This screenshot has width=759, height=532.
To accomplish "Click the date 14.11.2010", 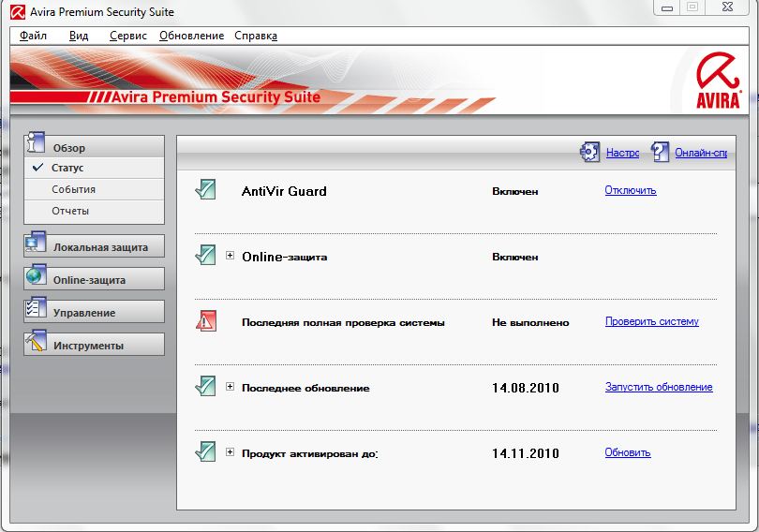I will [526, 453].
